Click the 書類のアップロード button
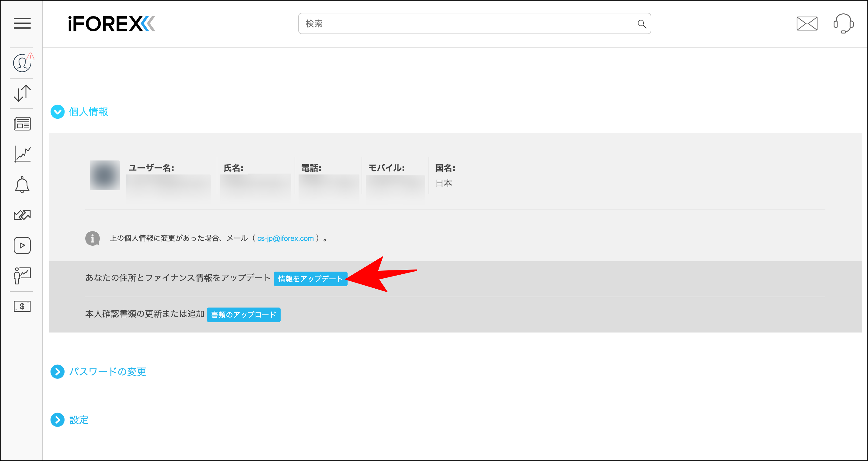This screenshot has width=868, height=461. pos(243,315)
